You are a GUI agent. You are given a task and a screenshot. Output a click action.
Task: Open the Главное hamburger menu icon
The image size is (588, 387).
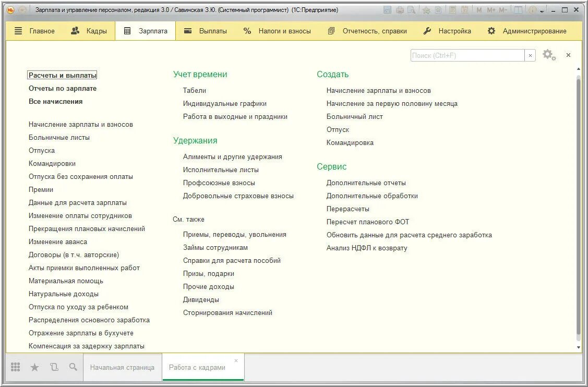pyautogui.click(x=18, y=31)
